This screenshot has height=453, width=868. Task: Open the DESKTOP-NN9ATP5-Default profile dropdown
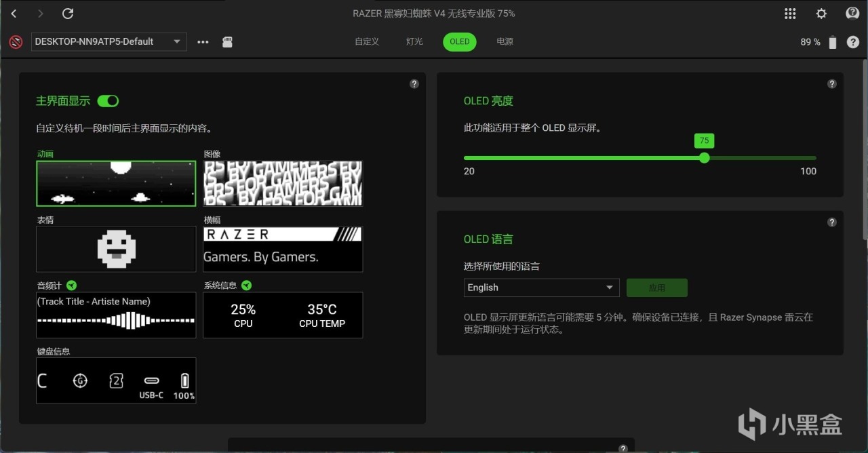[108, 42]
